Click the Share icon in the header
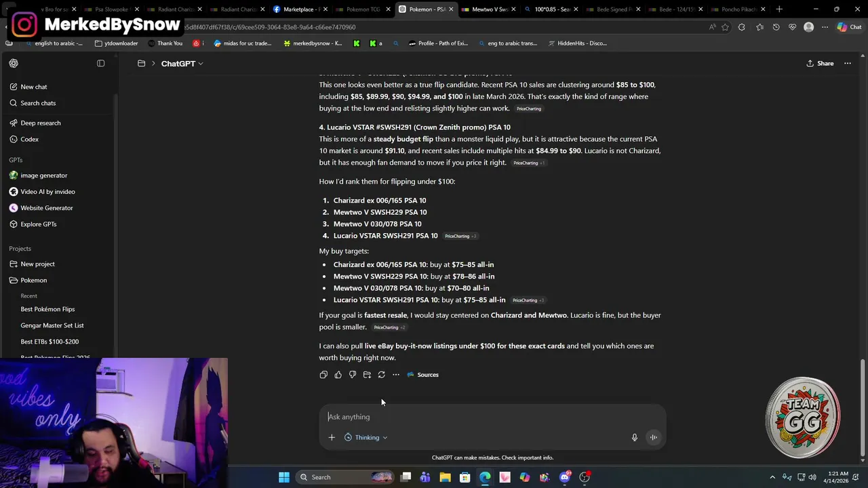The width and height of the screenshot is (868, 488). (810, 63)
